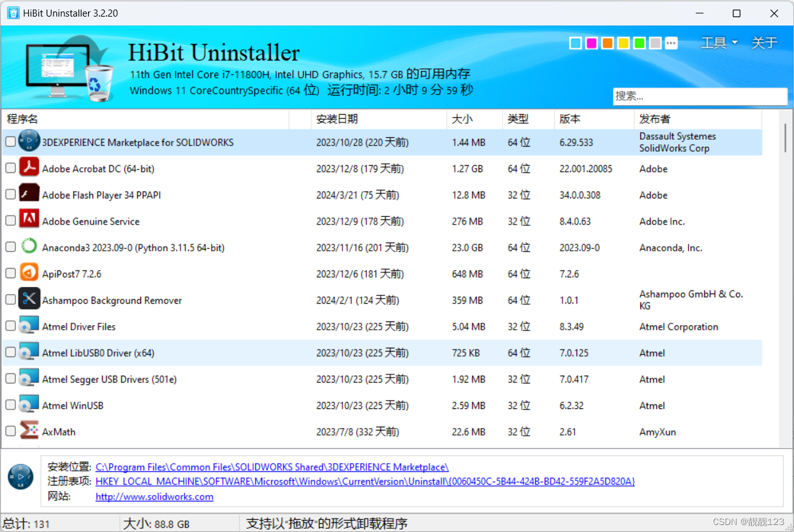Click the Anaconda3 green ring icon
This screenshot has height=532, width=794.
[29, 247]
